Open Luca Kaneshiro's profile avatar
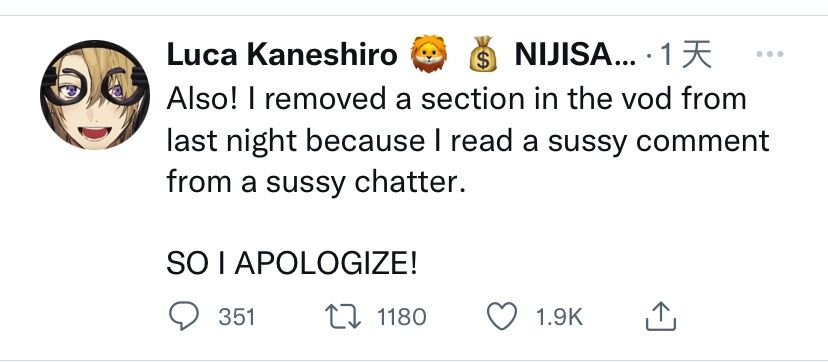Image resolution: width=828 pixels, height=362 pixels. [x=95, y=95]
